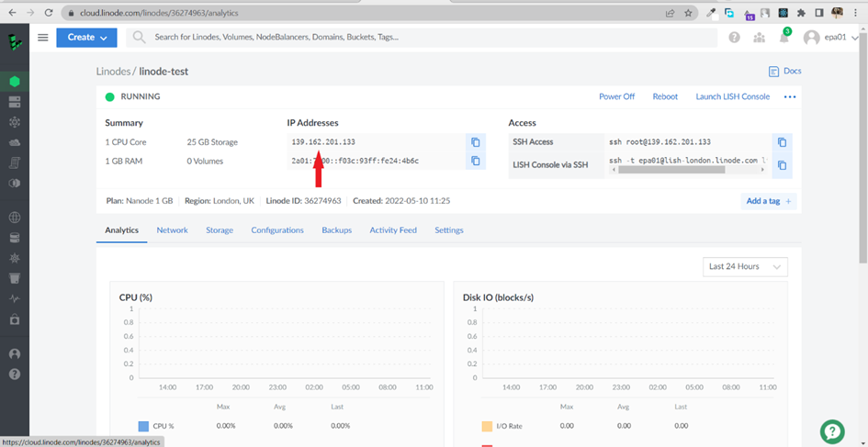Image resolution: width=868 pixels, height=447 pixels.
Task: Open the Community people icon in top bar
Action: tap(759, 38)
